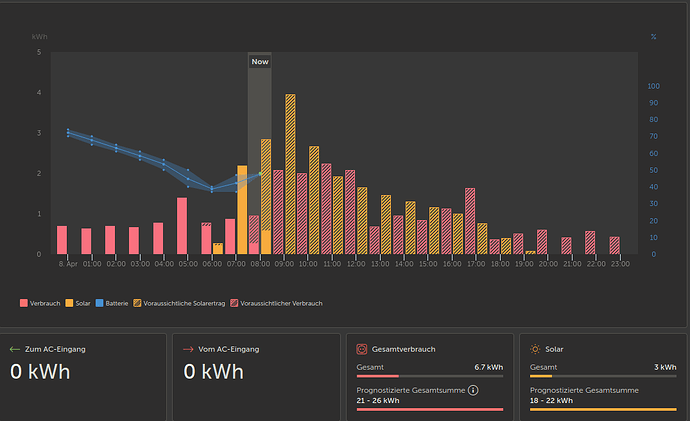Image resolution: width=690 pixels, height=421 pixels.
Task: Click the Solar Gesamt progress bar
Action: click(603, 376)
